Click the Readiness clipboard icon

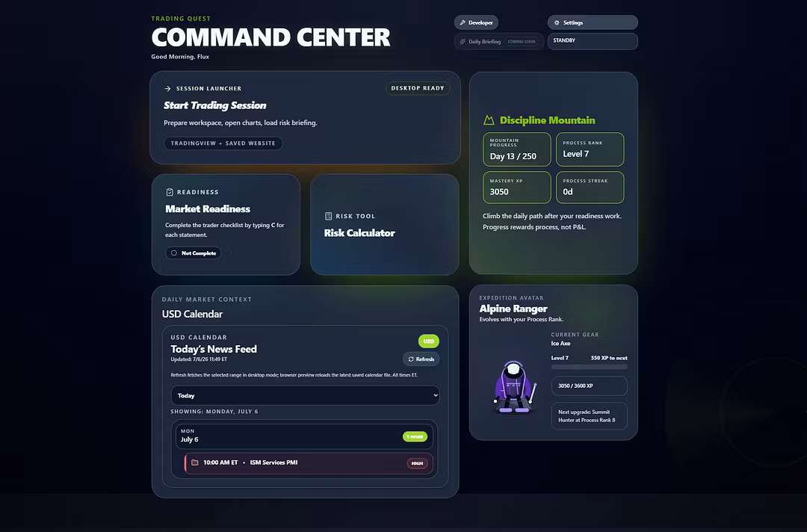[x=170, y=192]
